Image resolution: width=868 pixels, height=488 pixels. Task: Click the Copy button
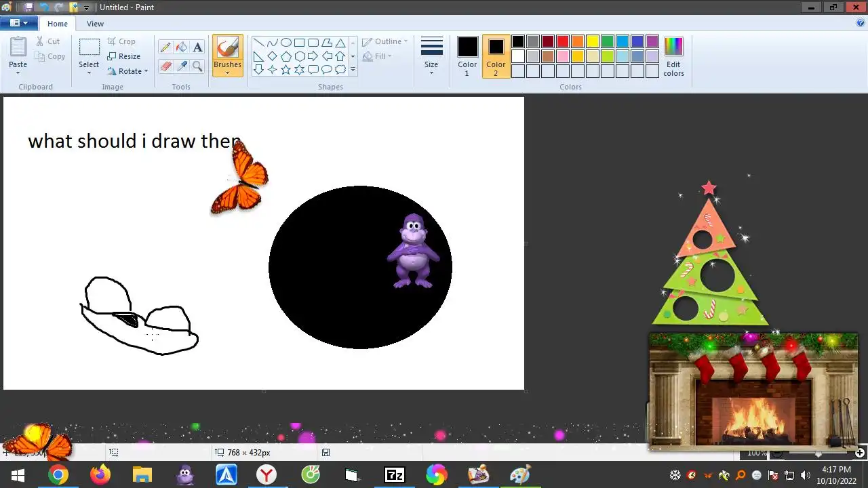pos(50,56)
